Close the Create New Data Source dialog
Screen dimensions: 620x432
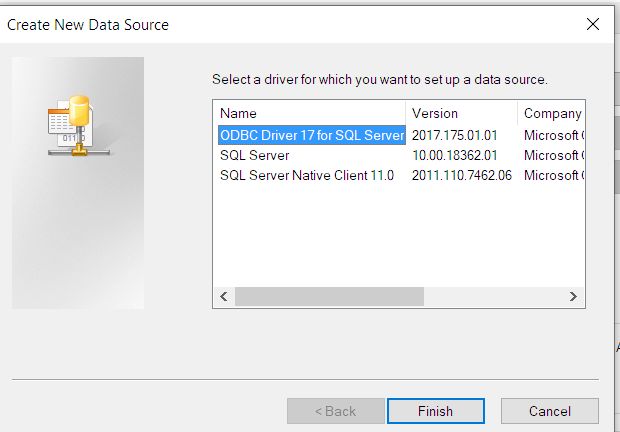click(x=593, y=25)
